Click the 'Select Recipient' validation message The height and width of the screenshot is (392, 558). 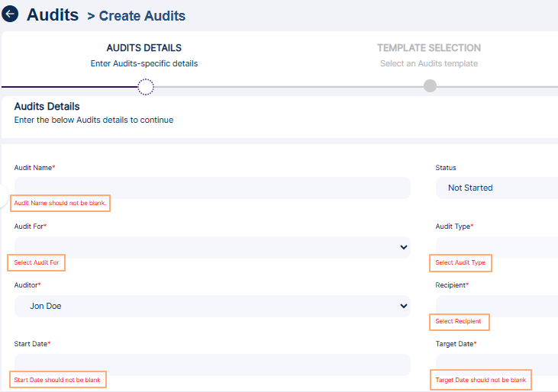pyautogui.click(x=459, y=322)
